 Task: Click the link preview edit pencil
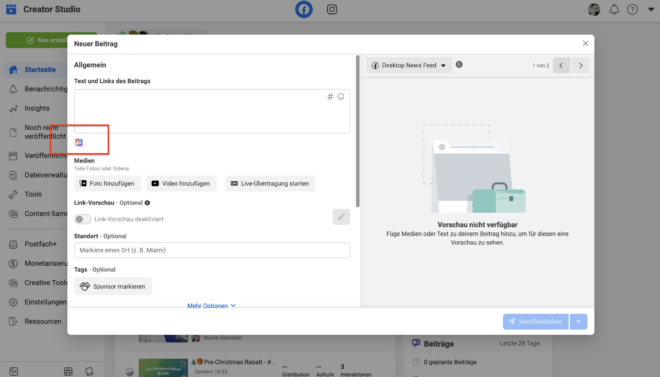click(x=341, y=217)
